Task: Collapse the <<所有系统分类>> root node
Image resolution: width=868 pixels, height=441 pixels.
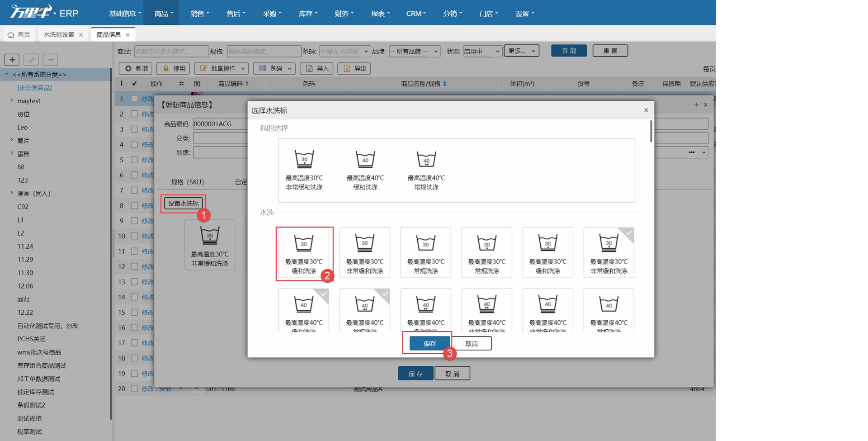Action: [x=7, y=74]
